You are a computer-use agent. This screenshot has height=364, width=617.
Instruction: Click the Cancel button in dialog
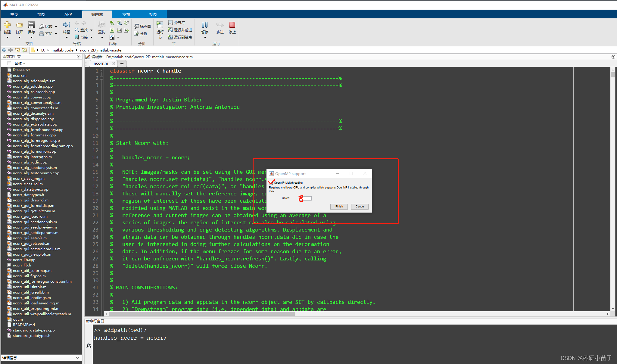coord(360,206)
